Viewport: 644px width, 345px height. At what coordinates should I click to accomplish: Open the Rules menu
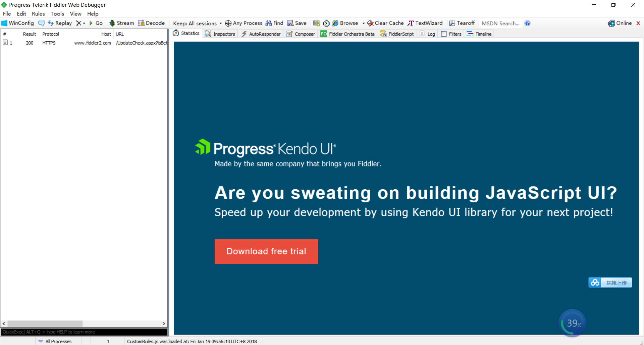38,14
